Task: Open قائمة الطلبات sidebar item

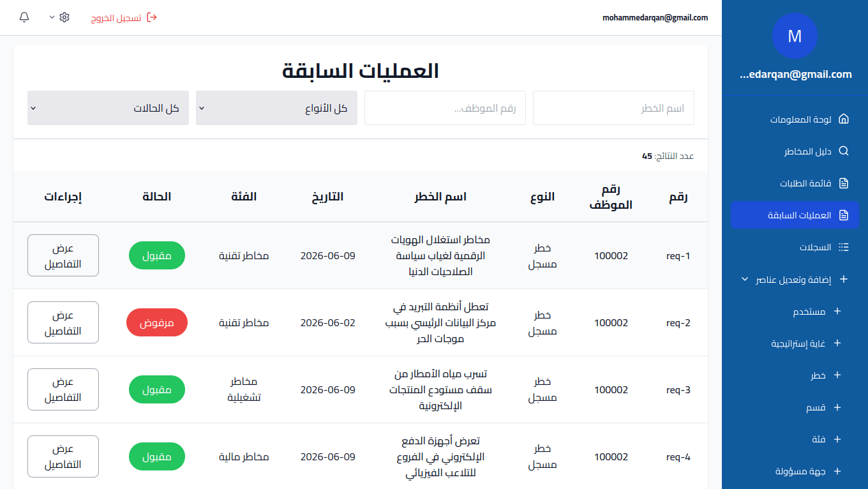Action: coord(795,183)
